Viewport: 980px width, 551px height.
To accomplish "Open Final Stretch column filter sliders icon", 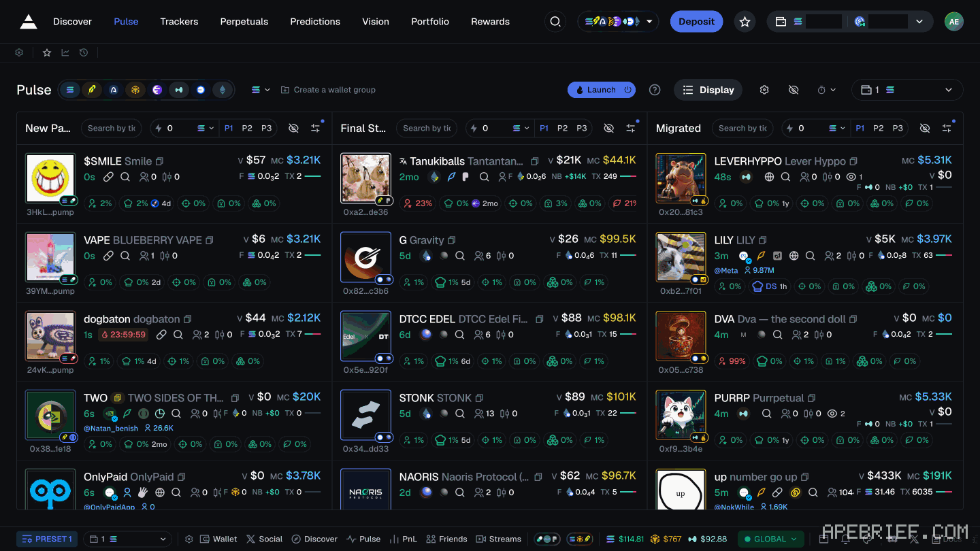I will pyautogui.click(x=631, y=128).
